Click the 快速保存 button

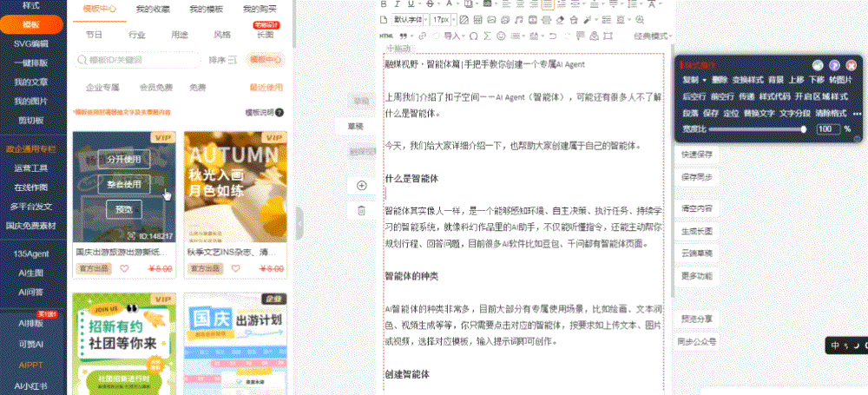(697, 154)
